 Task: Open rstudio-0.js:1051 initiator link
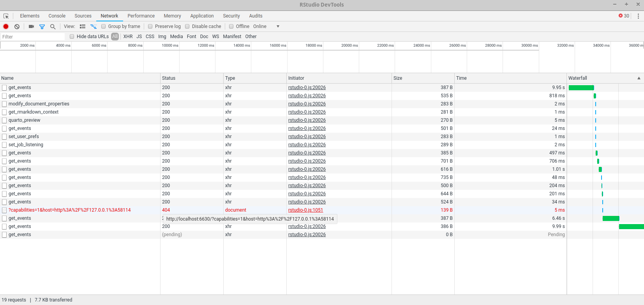[305, 210]
